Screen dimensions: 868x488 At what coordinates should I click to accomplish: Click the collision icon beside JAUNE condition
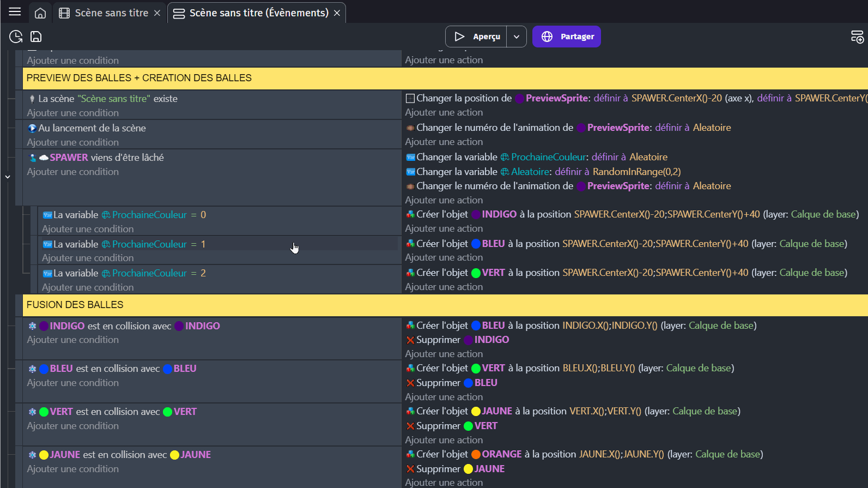pyautogui.click(x=32, y=455)
